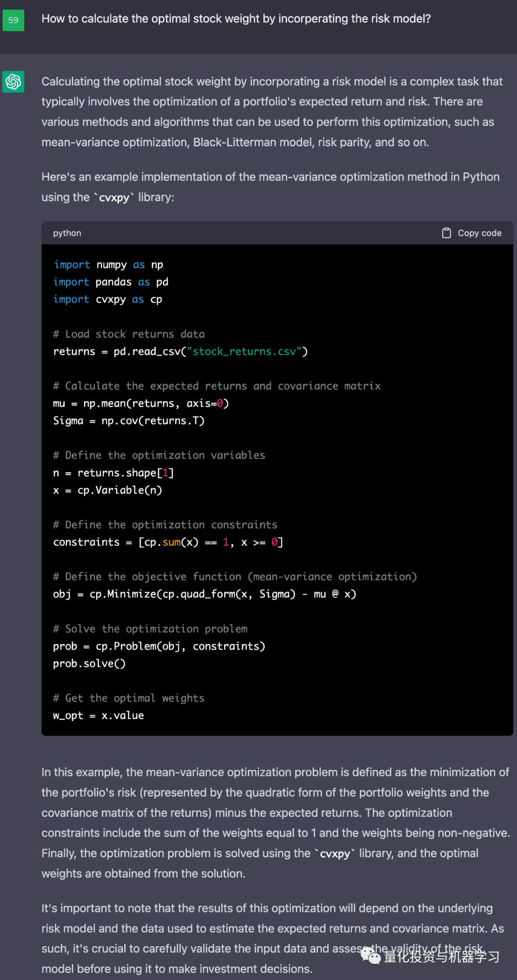Click the constraints definition code line
Viewport: 517px width, 980px height.
[x=168, y=542]
